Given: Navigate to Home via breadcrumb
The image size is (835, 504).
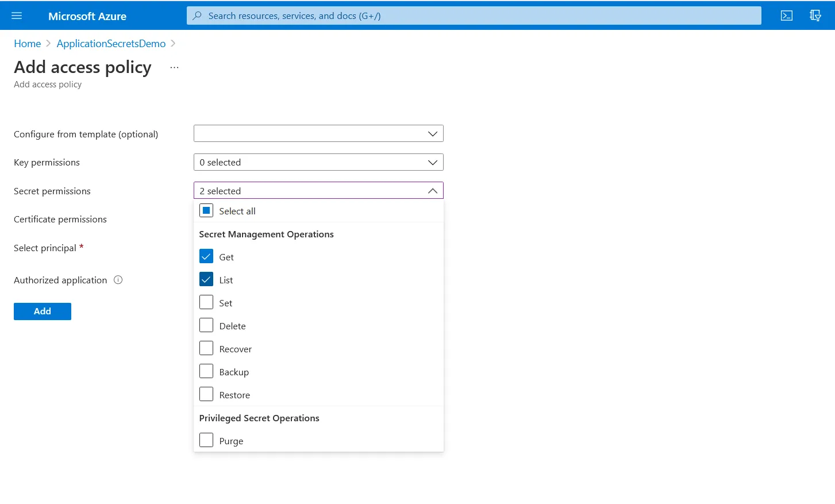Looking at the screenshot, I should coord(27,43).
